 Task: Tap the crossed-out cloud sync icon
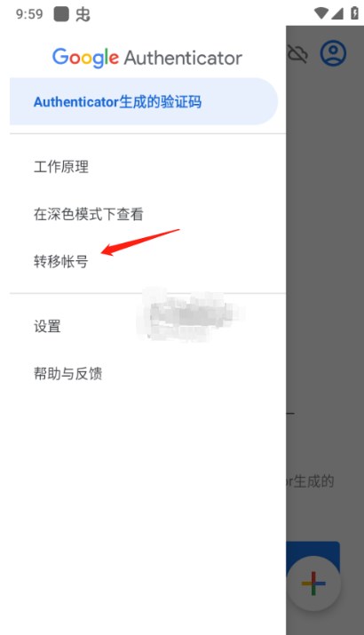tap(297, 54)
